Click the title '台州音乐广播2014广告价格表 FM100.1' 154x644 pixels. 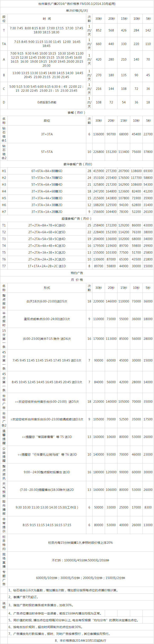click(77, 4)
